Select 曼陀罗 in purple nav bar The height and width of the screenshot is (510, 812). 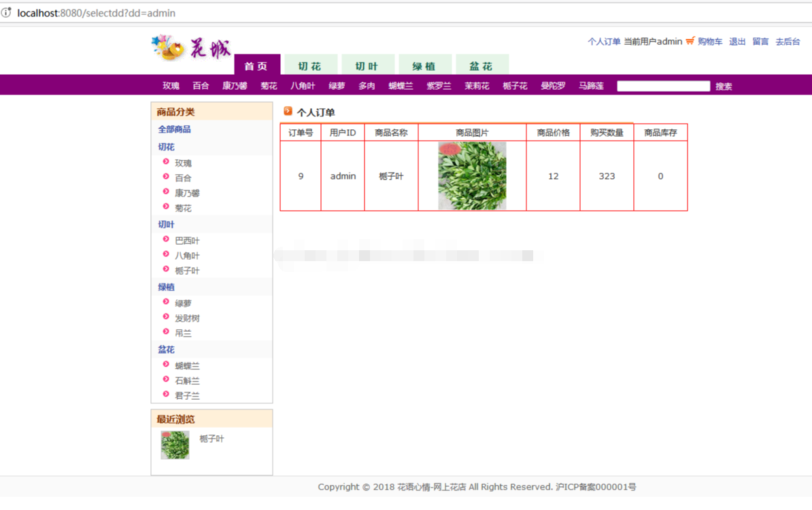(x=553, y=86)
